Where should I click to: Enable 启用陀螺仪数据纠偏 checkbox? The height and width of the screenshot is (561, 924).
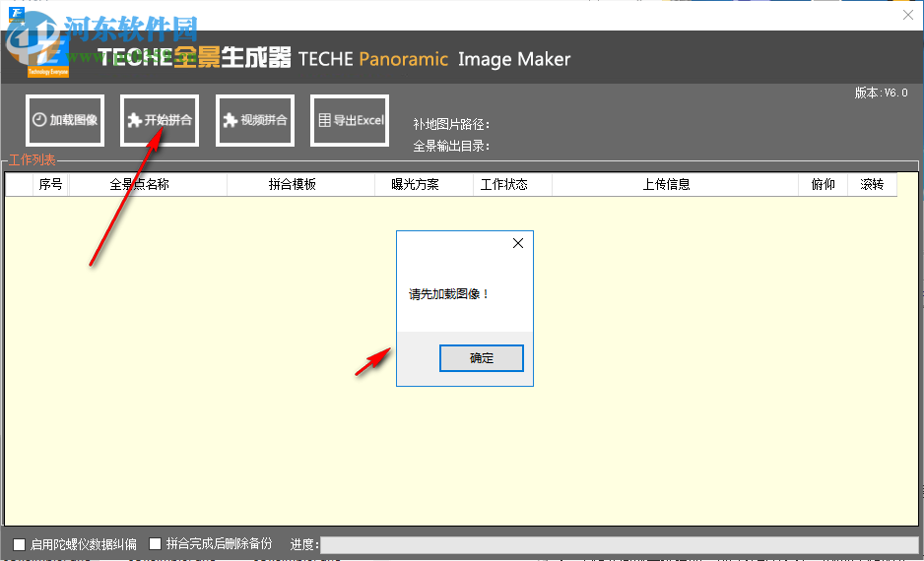(x=19, y=544)
